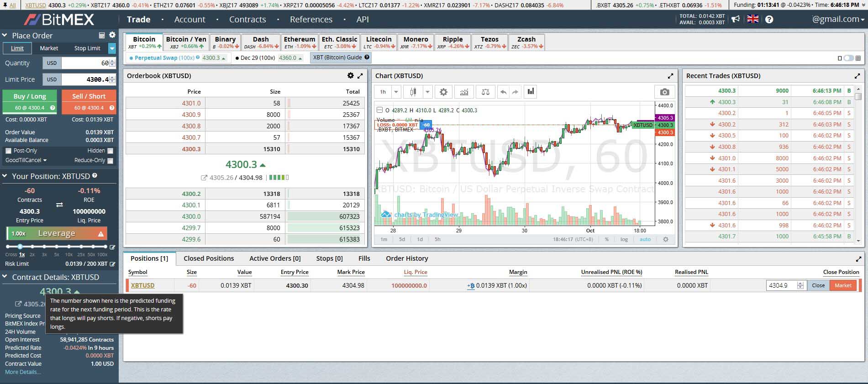Open the XBT (Bitcoin) Guide link
The height and width of the screenshot is (384, 868).
[x=341, y=58]
